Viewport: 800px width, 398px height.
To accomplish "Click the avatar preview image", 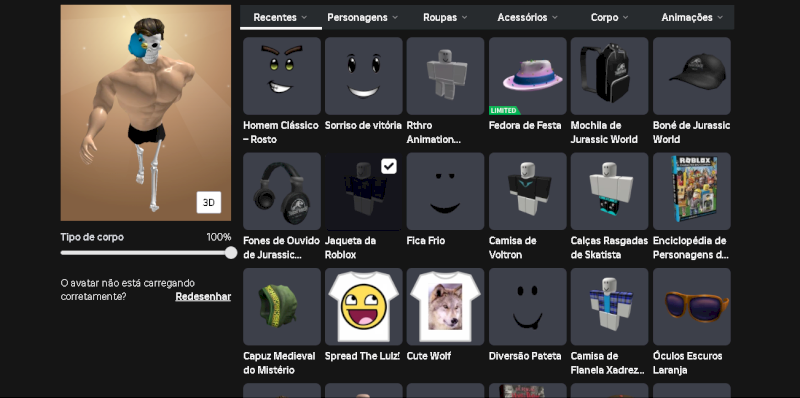I will 146,113.
